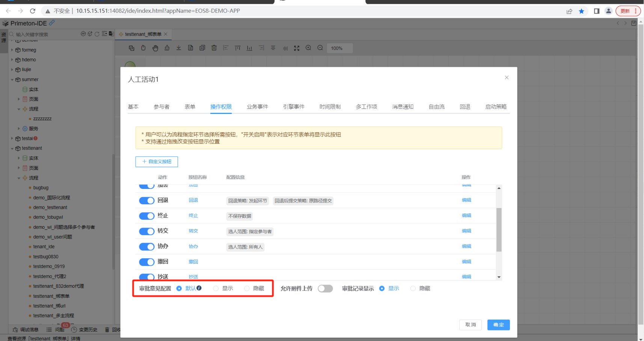Click the info icon next to 默认
Image resolution: width=644 pixels, height=341 pixels.
pyautogui.click(x=199, y=288)
